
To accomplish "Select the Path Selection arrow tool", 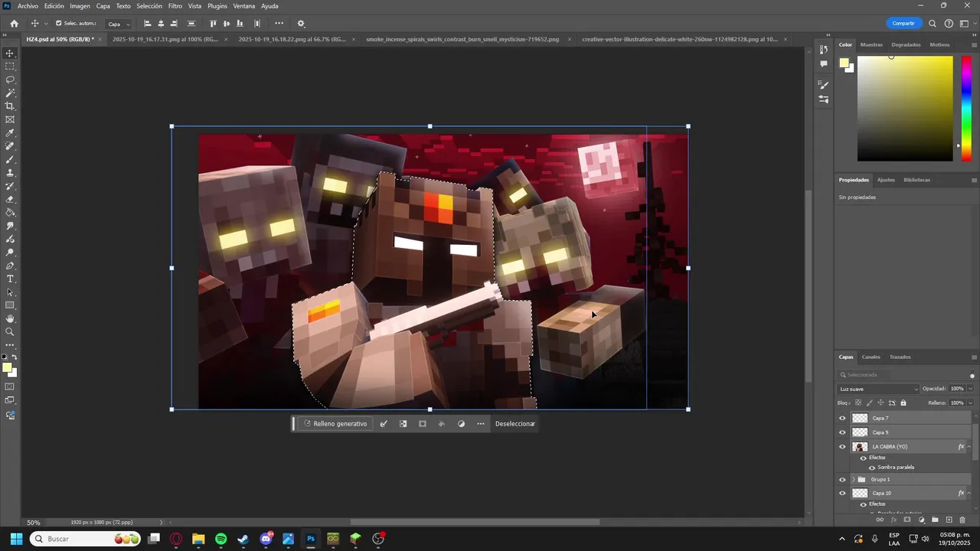I will coord(10,292).
